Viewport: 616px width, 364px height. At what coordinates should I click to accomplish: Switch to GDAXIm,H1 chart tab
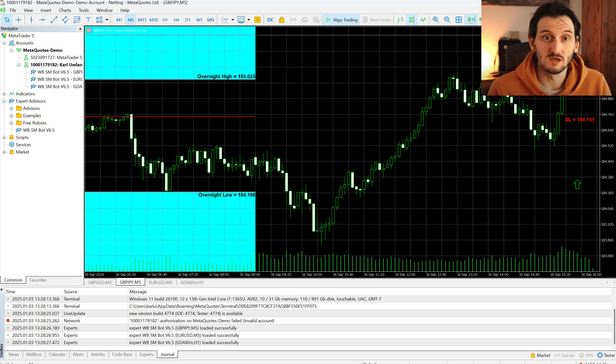click(x=192, y=282)
